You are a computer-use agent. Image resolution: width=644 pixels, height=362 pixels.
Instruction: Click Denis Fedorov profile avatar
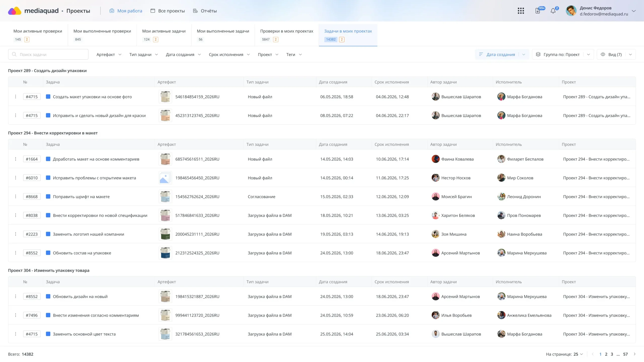[x=571, y=11]
